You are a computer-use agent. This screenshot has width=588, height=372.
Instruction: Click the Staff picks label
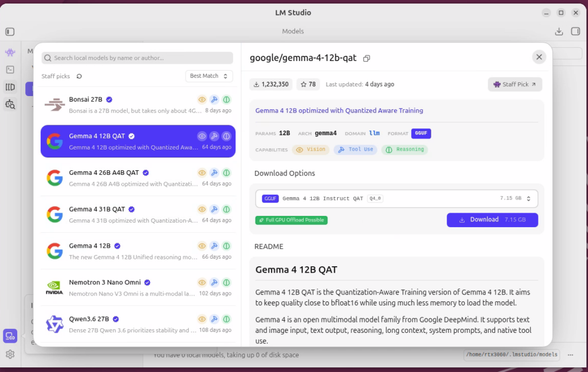(56, 76)
